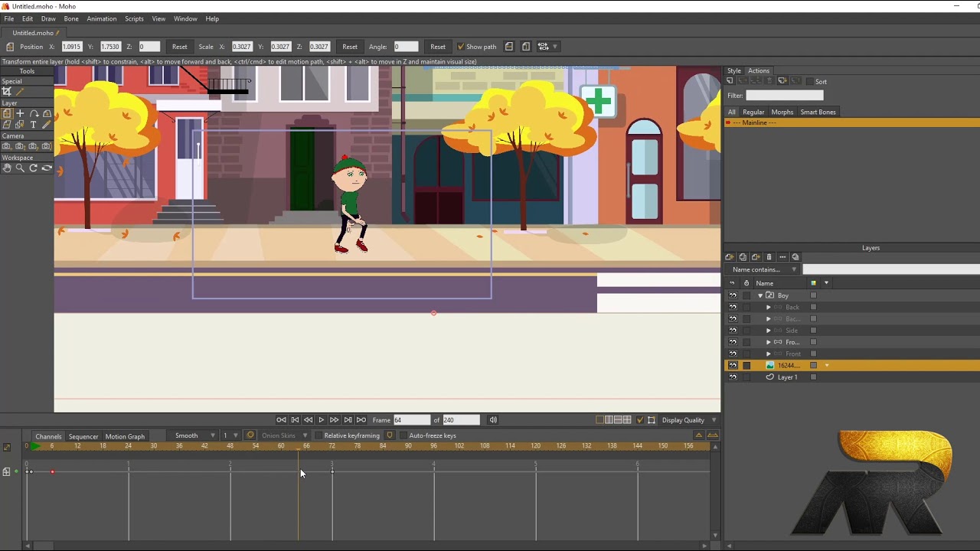
Task: Toggle the Show path checkbox
Action: pyautogui.click(x=460, y=47)
